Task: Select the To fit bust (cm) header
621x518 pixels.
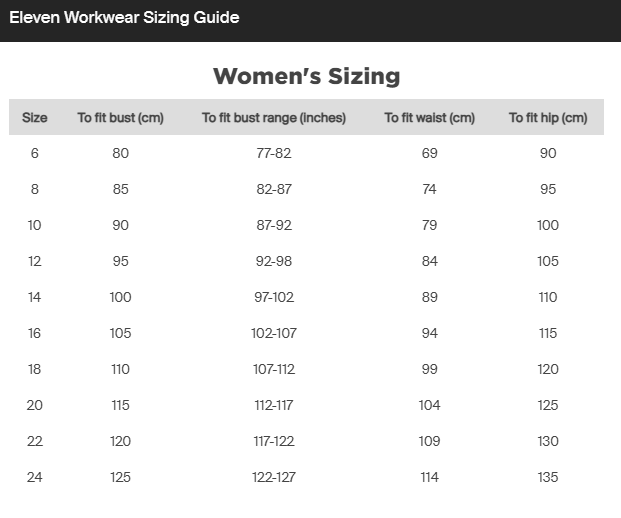Action: [x=120, y=118]
